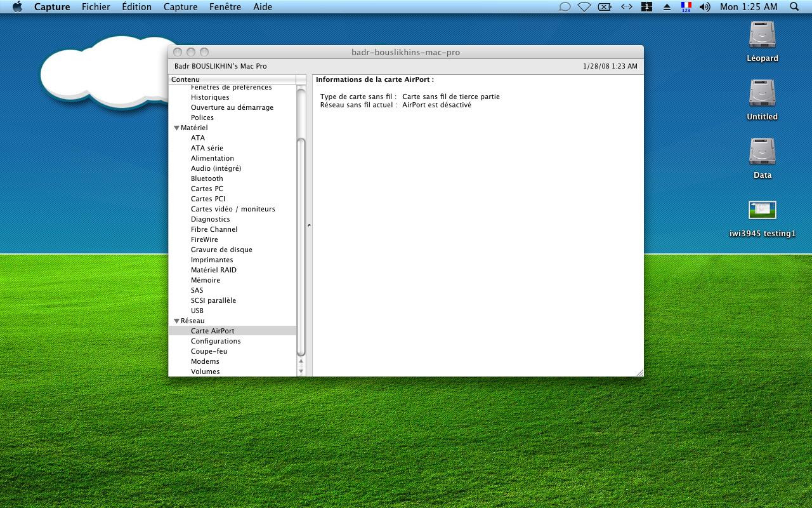812x508 pixels.
Task: Click the sidebar scroll down arrow
Action: pos(301,371)
